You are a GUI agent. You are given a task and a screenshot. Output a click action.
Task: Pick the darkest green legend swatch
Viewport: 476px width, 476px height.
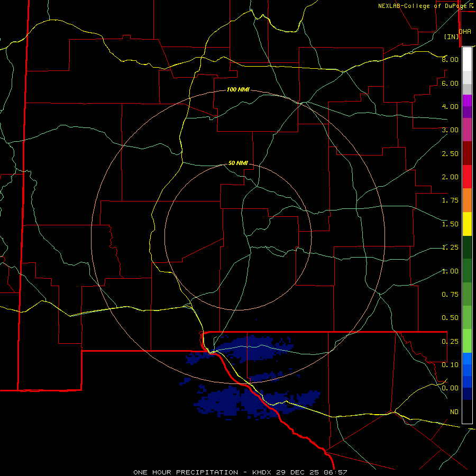(467, 247)
